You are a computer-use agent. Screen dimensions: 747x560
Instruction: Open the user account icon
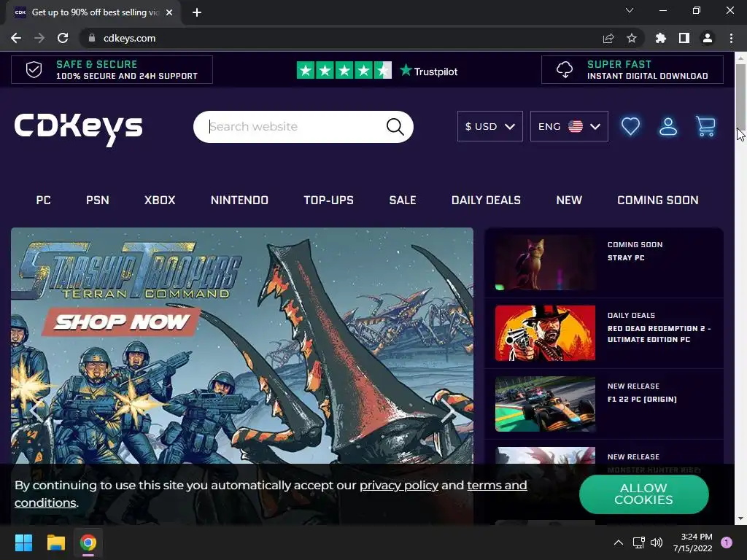point(668,126)
